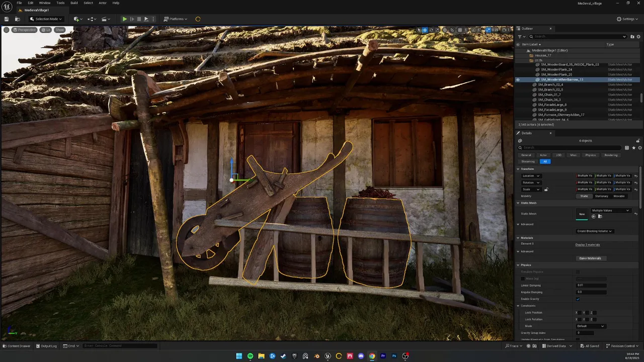Open Revision Control menu in status bar
The height and width of the screenshot is (362, 644).
pos(623,346)
